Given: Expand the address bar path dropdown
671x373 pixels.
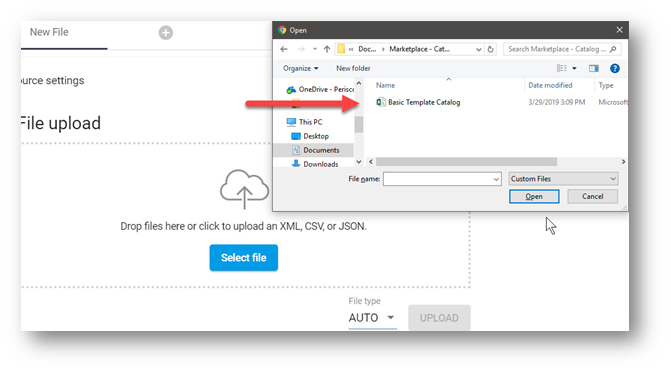Looking at the screenshot, I should [x=478, y=49].
